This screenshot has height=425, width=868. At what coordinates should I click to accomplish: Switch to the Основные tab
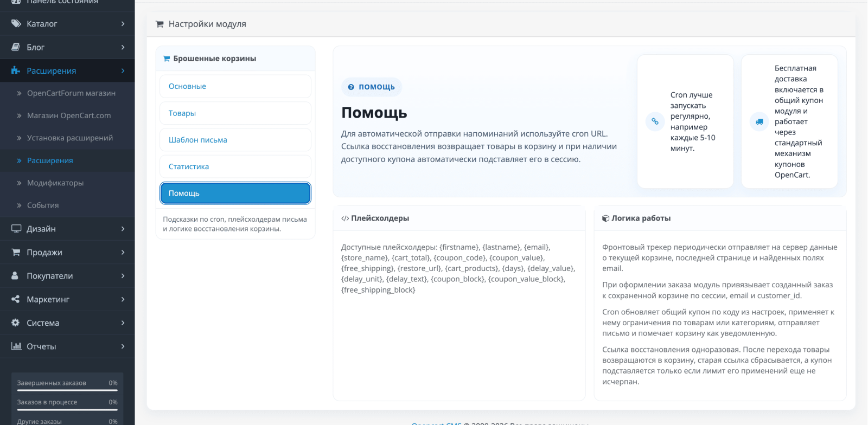(235, 86)
